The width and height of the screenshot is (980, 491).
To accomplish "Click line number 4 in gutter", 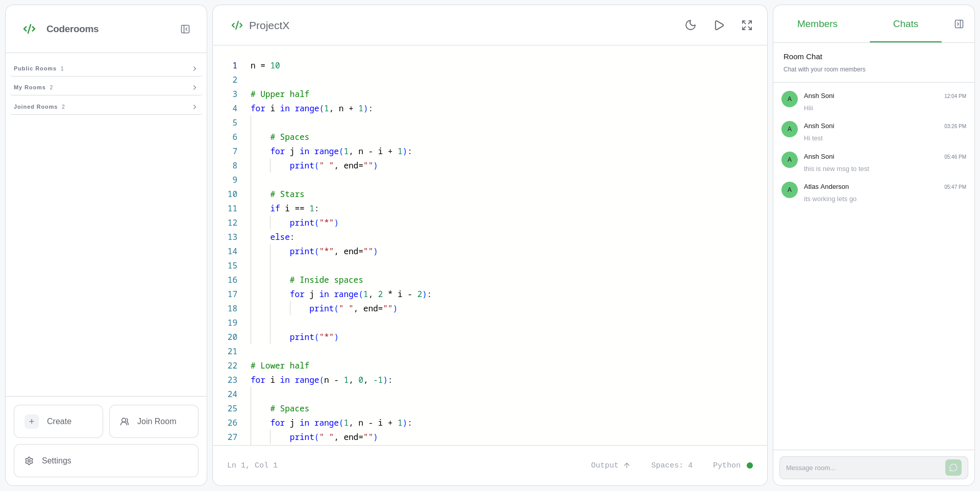I will (x=235, y=108).
